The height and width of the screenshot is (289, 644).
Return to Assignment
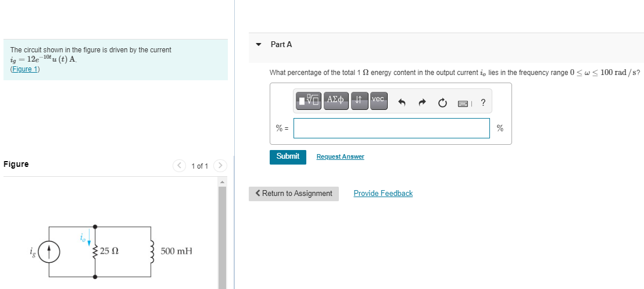(294, 194)
